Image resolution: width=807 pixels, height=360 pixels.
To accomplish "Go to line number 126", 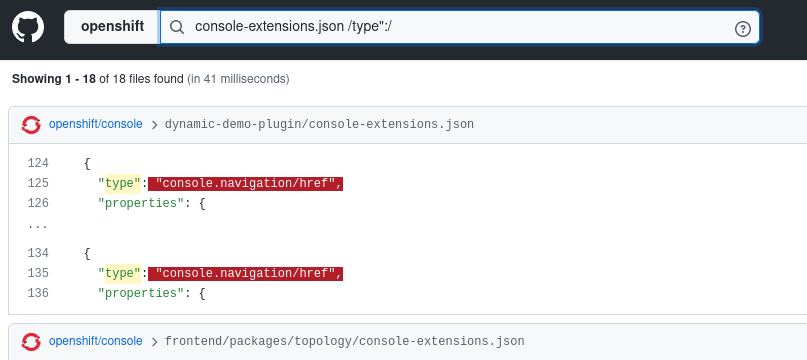I will (x=38, y=203).
